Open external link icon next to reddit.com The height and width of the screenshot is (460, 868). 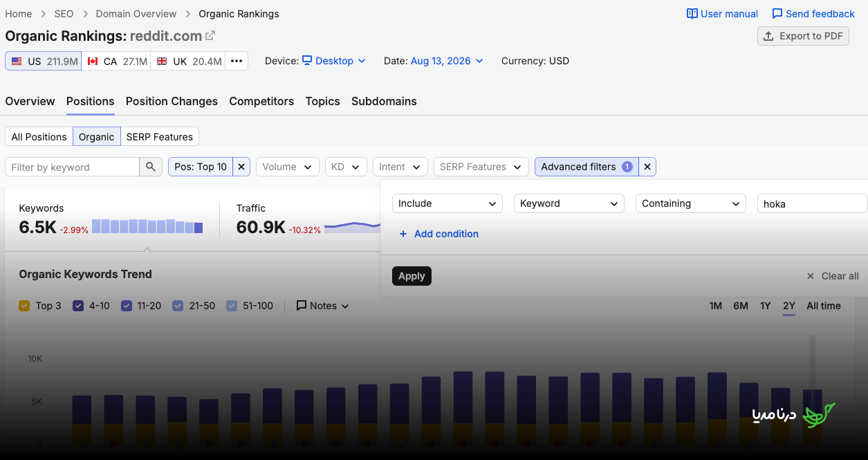[210, 35]
